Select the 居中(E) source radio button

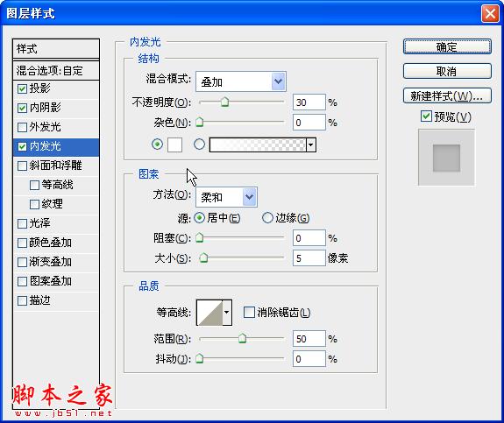pyautogui.click(x=200, y=218)
